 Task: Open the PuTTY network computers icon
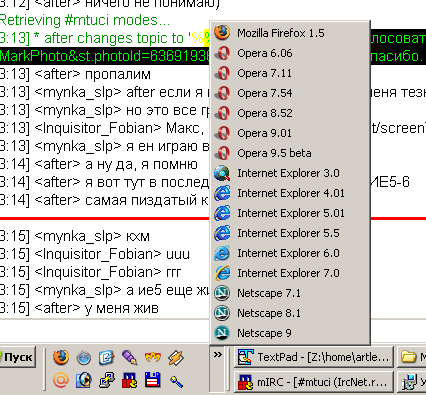(x=107, y=380)
